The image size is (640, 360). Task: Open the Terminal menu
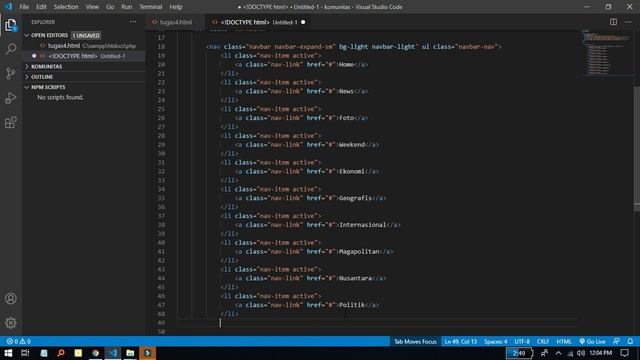pyautogui.click(x=151, y=7)
